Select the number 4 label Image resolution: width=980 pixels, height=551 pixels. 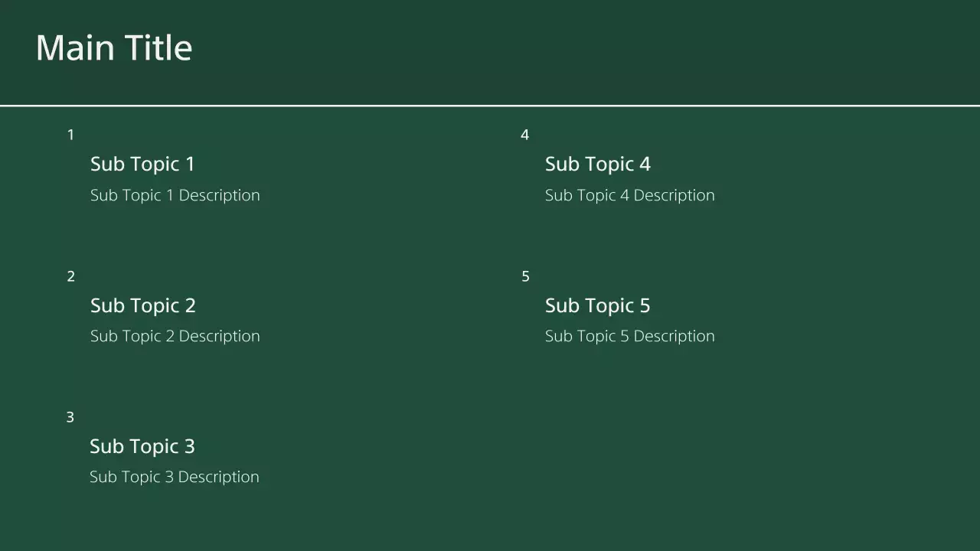coord(524,135)
